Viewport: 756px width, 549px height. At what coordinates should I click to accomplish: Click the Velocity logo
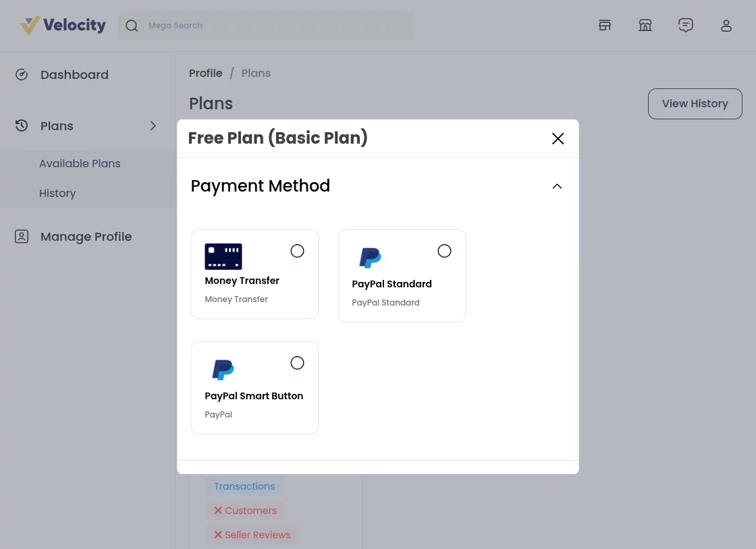click(x=62, y=25)
